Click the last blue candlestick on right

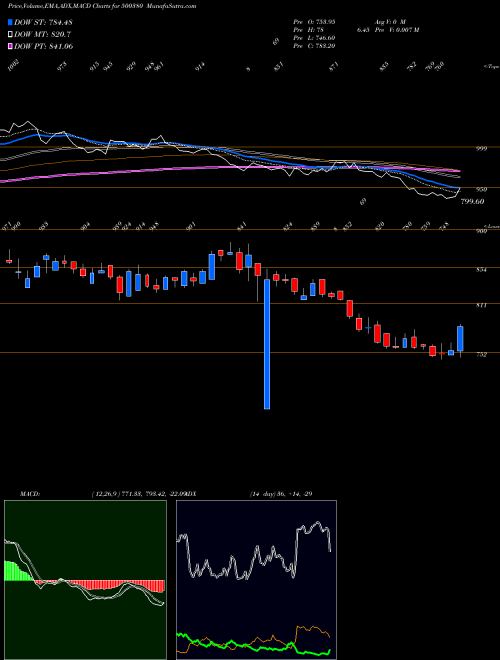460,338
